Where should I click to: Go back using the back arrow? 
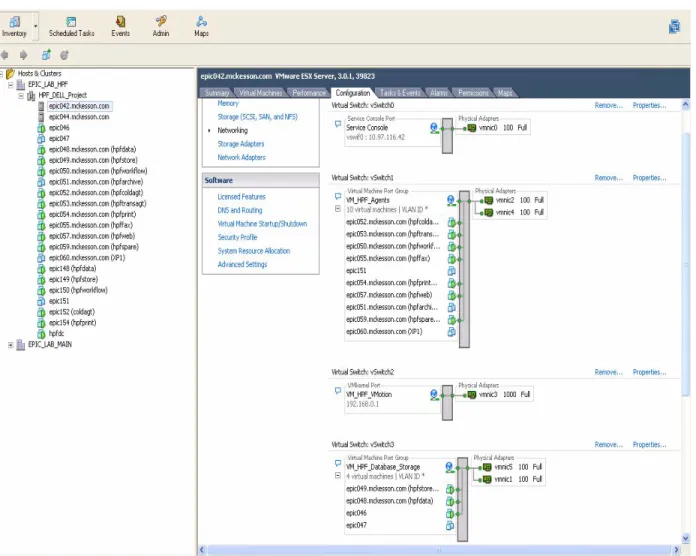(x=5, y=55)
